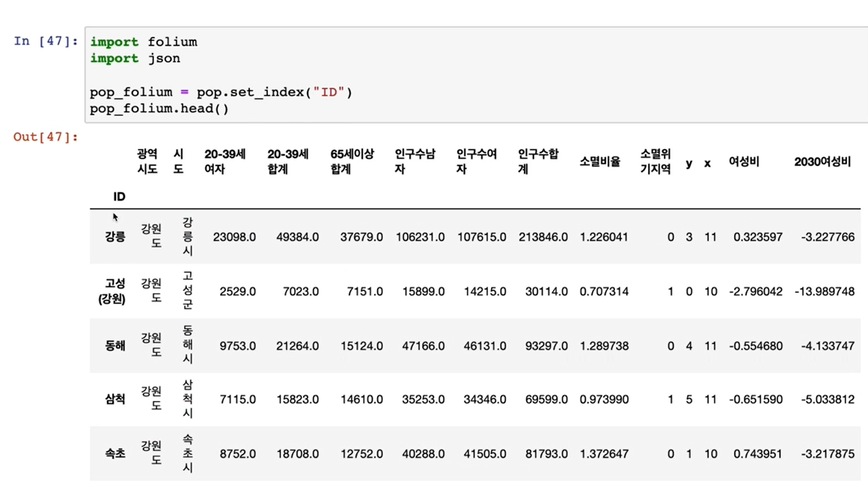Click the value 1.226041
Screen dimensions: 868x496
coord(604,237)
